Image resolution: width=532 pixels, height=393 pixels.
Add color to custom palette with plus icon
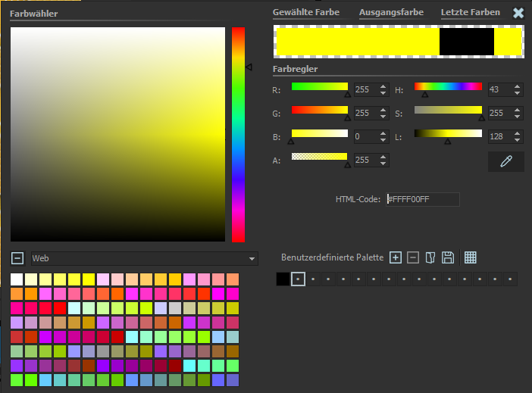pyautogui.click(x=396, y=257)
